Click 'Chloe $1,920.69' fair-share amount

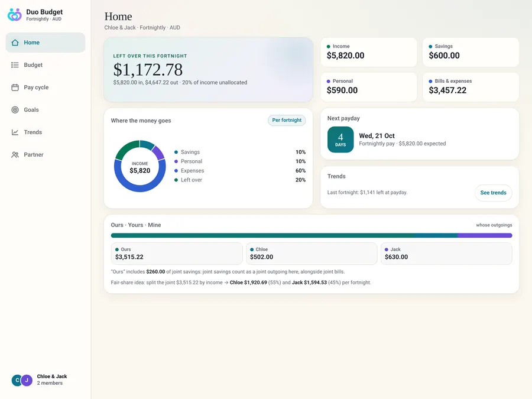pos(248,283)
